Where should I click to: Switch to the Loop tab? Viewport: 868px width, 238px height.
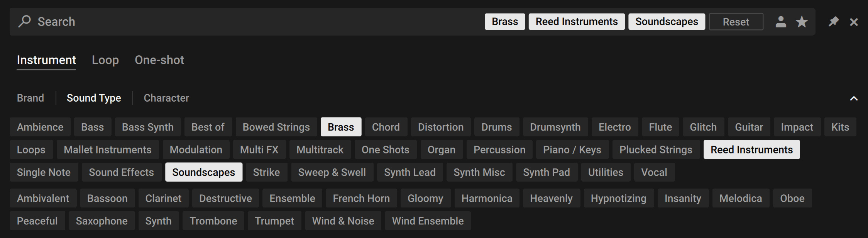(x=105, y=60)
